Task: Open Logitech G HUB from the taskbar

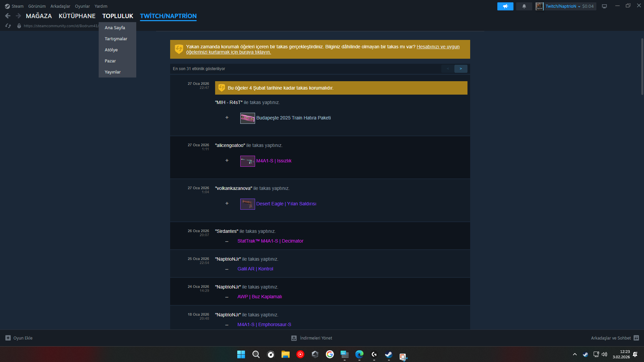Action: click(x=374, y=354)
